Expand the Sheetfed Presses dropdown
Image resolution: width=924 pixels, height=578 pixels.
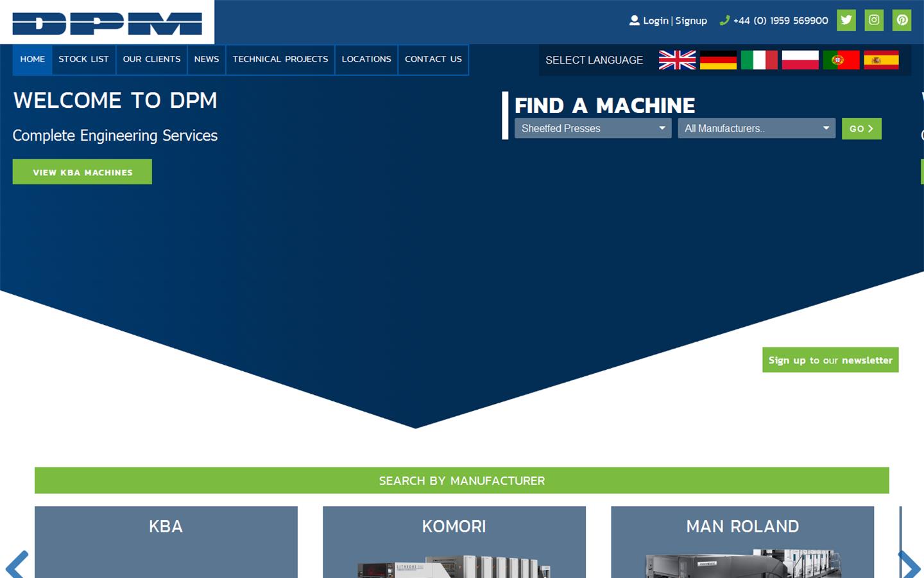592,128
